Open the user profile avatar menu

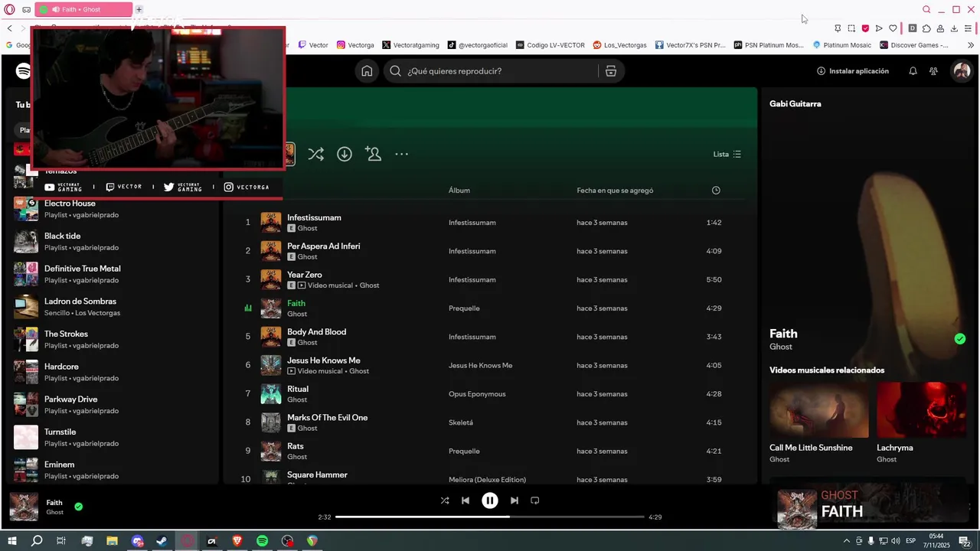pyautogui.click(x=962, y=71)
